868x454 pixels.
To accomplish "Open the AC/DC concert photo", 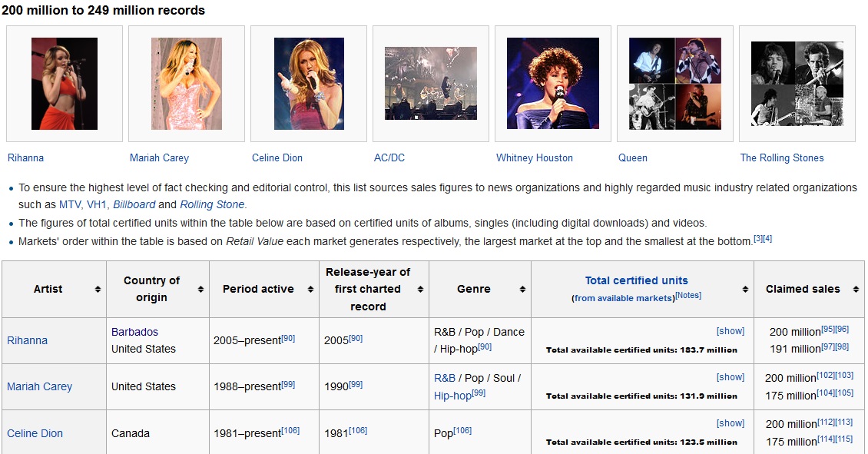I will coord(431,84).
